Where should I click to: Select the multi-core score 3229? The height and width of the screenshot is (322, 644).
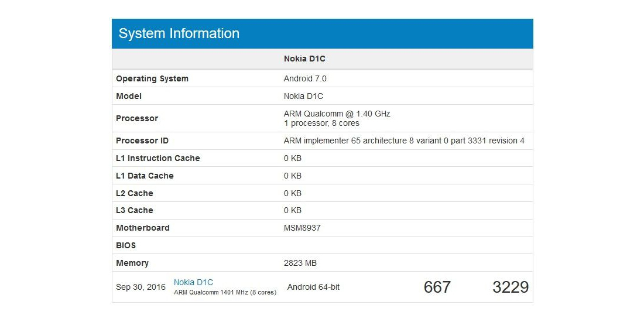pyautogui.click(x=511, y=287)
